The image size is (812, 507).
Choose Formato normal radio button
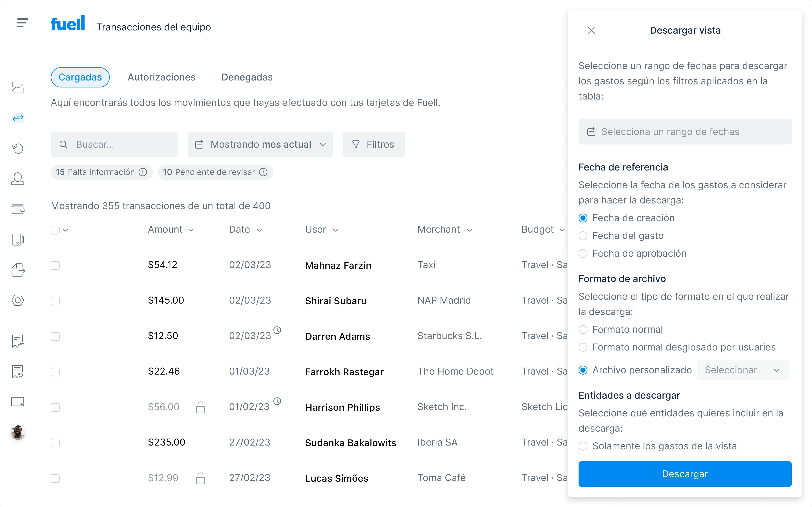click(x=583, y=329)
